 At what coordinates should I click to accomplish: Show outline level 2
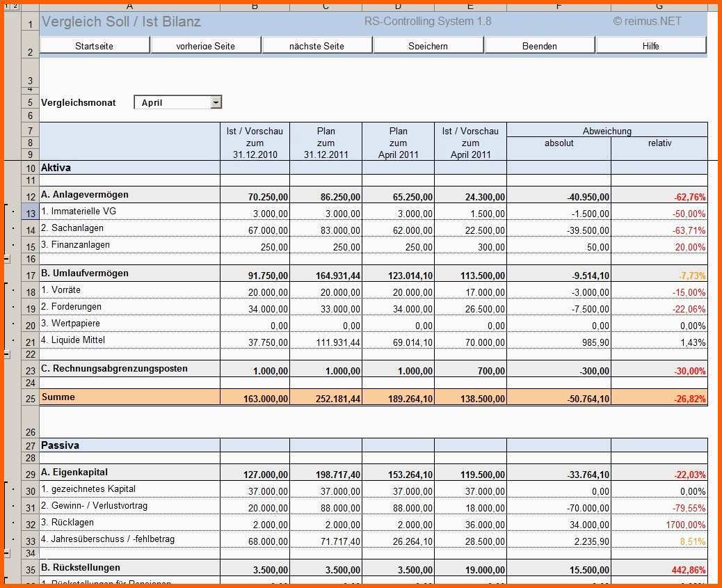15,6
